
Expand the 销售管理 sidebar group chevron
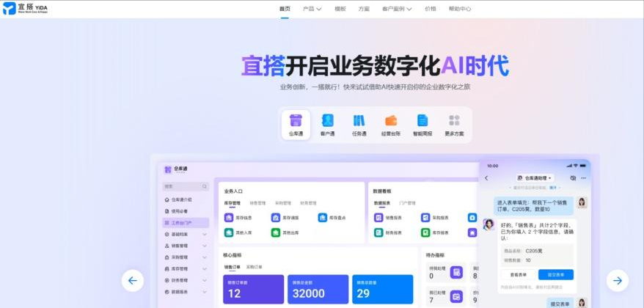[205, 246]
